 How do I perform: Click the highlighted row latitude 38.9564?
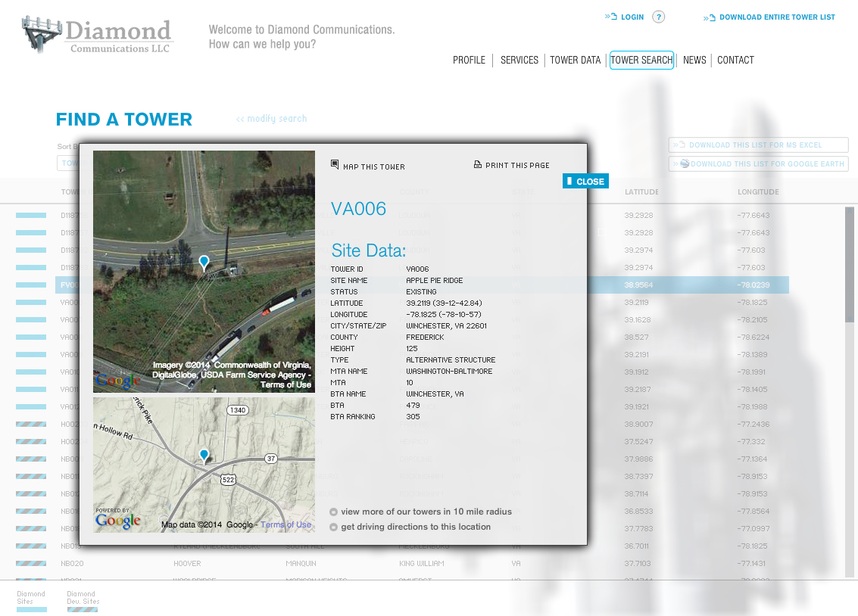[638, 285]
